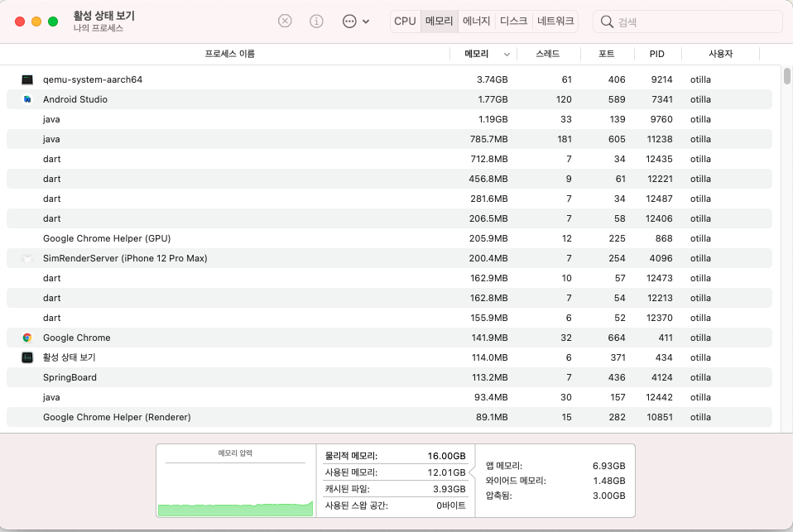Sort by 포트 column header

point(607,54)
